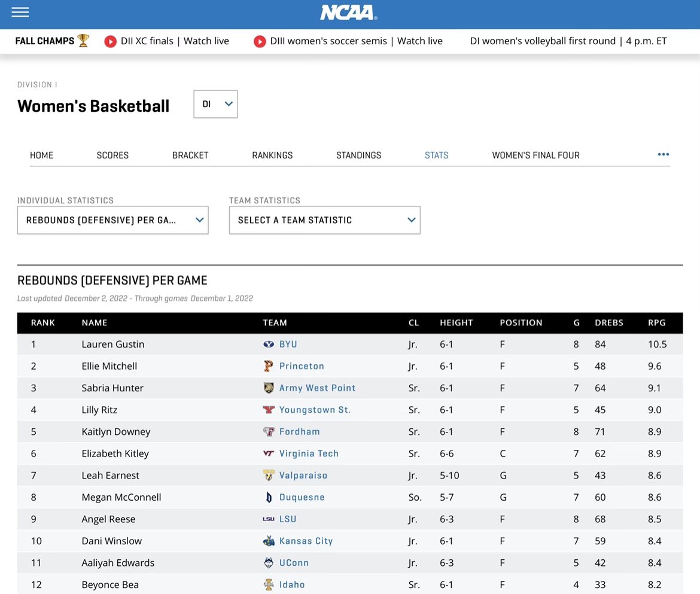Open the Army West Point team link
This screenshot has width=700, height=594.
317,388
